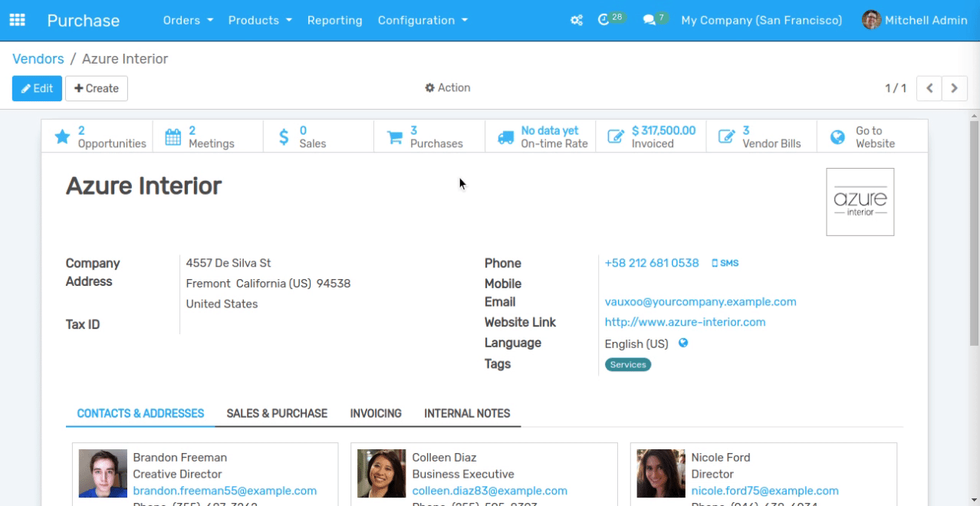Viewport: 980px width, 506px height.
Task: Open the $ 317,500.00 Invoiced stat button
Action: 651,137
